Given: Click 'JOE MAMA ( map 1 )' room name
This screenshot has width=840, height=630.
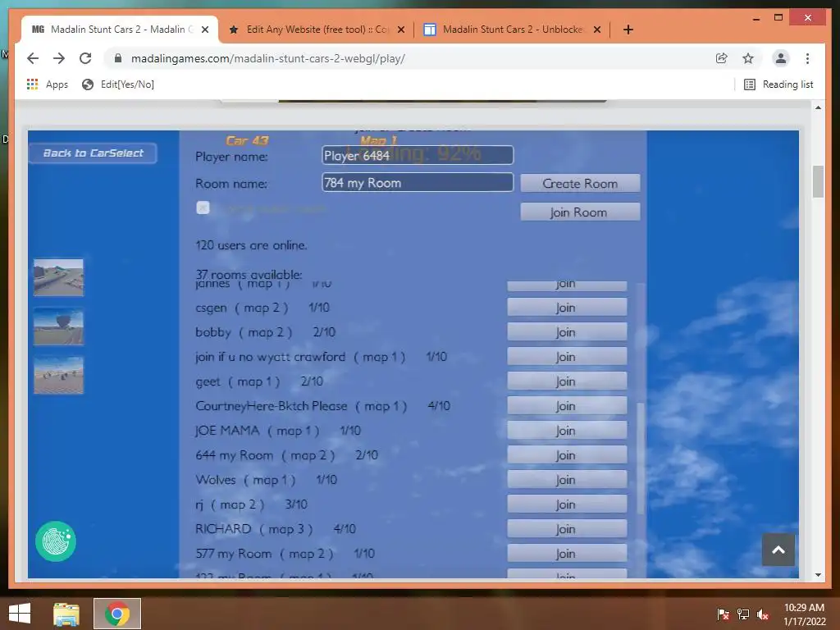Looking at the screenshot, I should point(257,431).
